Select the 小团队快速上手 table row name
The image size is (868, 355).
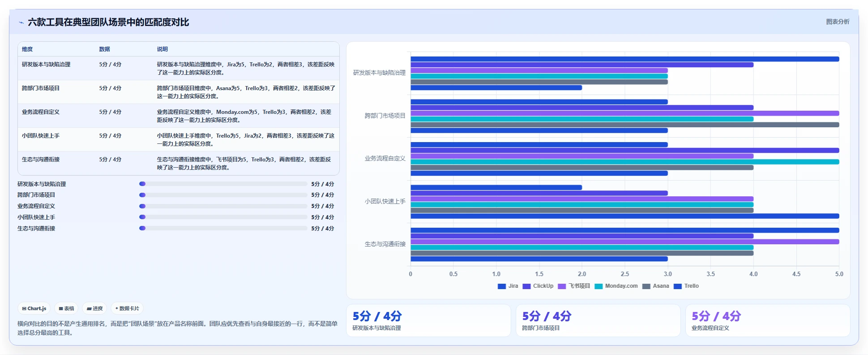pyautogui.click(x=41, y=136)
